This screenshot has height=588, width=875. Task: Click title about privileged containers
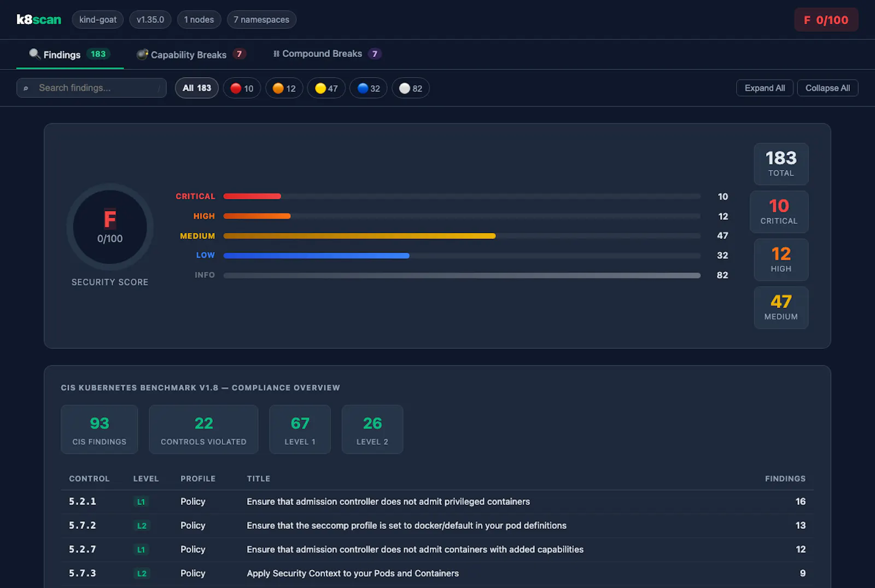[388, 502]
